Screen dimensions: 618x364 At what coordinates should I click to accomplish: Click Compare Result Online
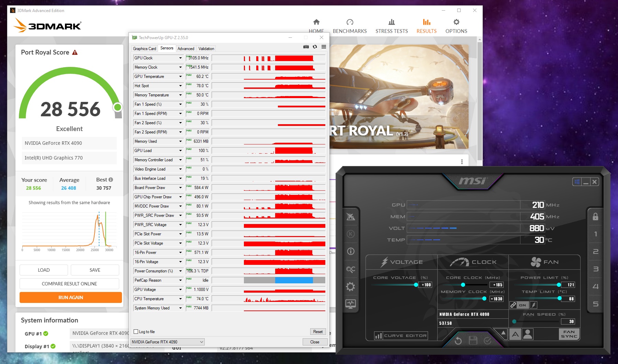(x=69, y=284)
